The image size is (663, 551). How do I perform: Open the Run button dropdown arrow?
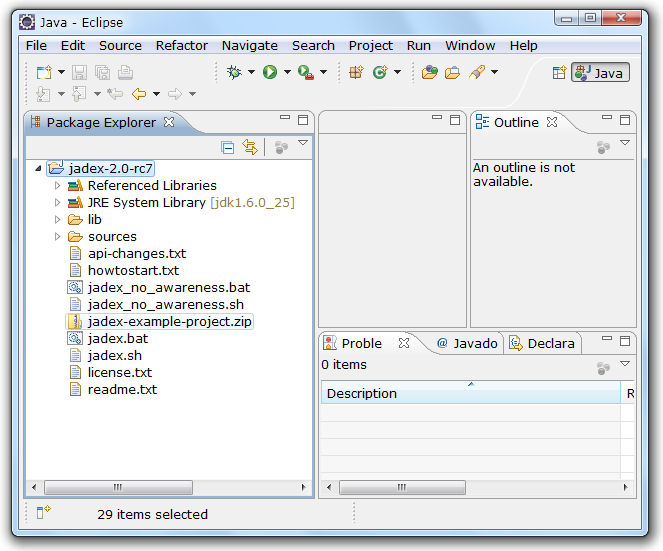[x=287, y=72]
